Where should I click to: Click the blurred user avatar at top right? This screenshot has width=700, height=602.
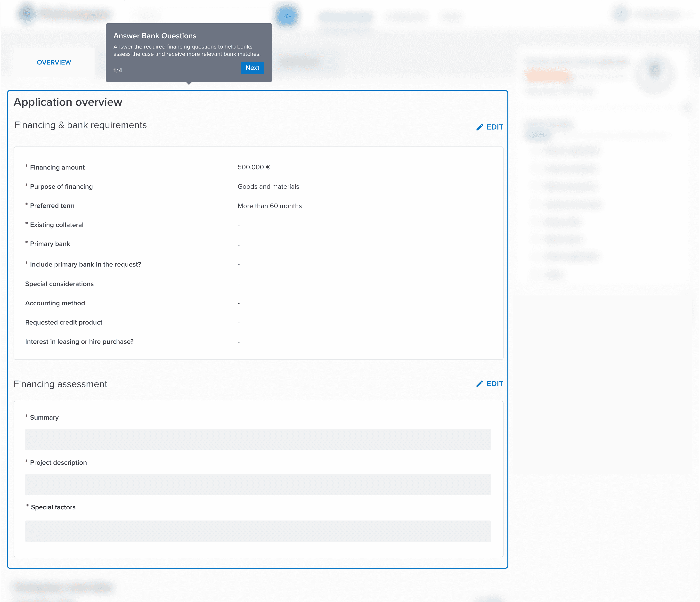(x=621, y=14)
